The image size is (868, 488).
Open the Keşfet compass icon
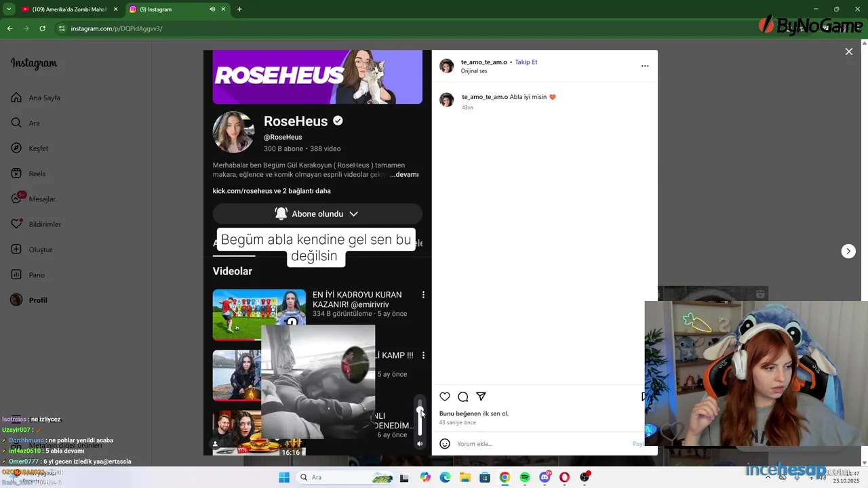16,148
